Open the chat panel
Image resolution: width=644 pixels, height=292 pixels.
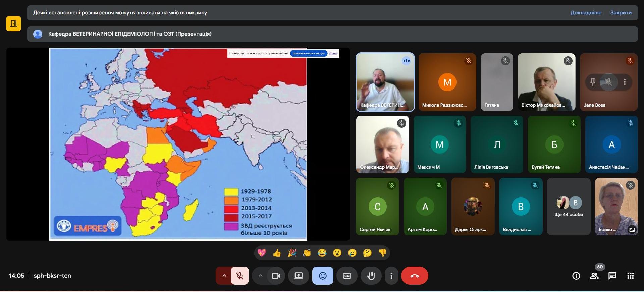coord(612,276)
